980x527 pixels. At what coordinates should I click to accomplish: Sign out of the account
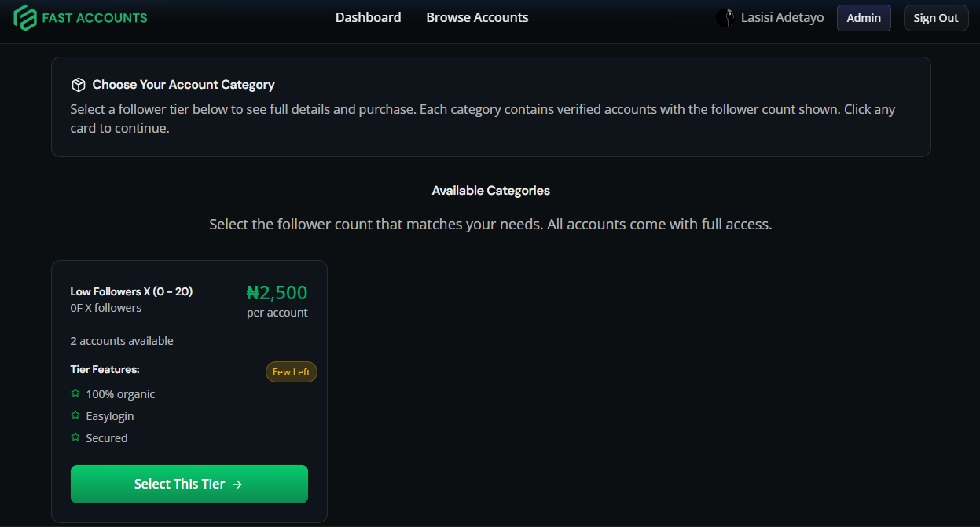point(935,18)
